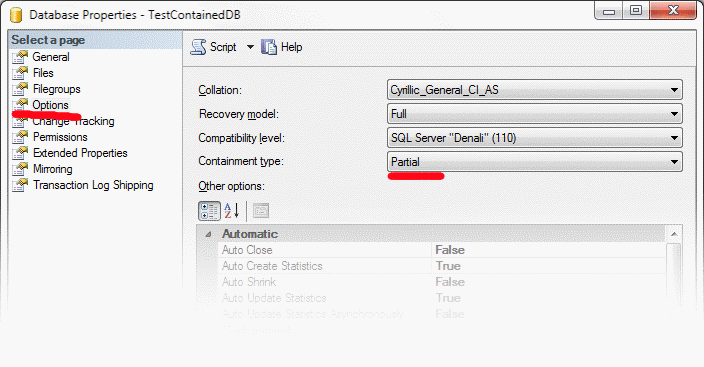Screen dimensions: 704x367
Task: Go to the Filegroups page
Action: coord(57,89)
